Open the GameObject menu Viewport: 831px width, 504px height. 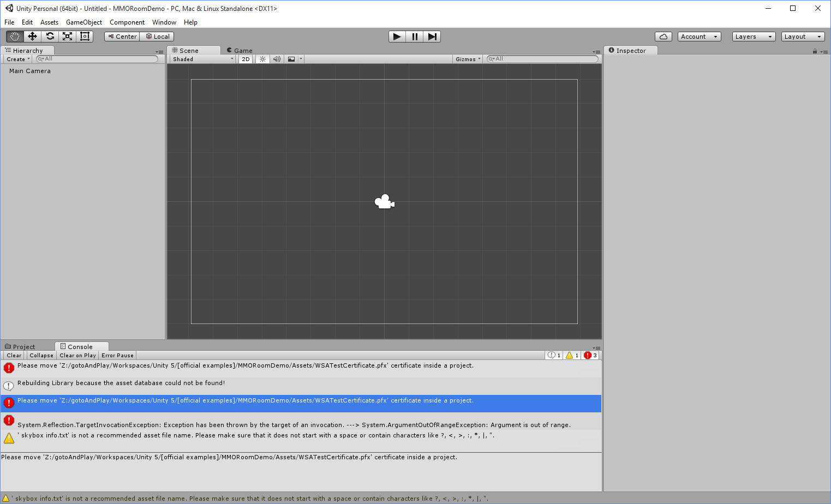point(83,22)
